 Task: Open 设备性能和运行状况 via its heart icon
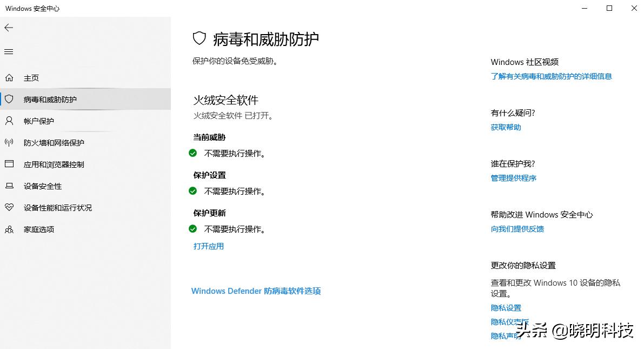tap(9, 207)
